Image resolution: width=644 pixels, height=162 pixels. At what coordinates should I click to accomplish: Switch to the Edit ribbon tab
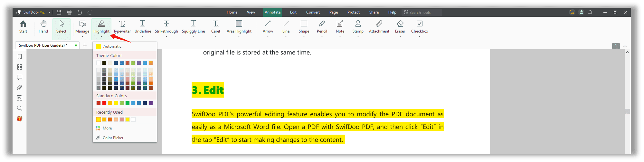(293, 12)
